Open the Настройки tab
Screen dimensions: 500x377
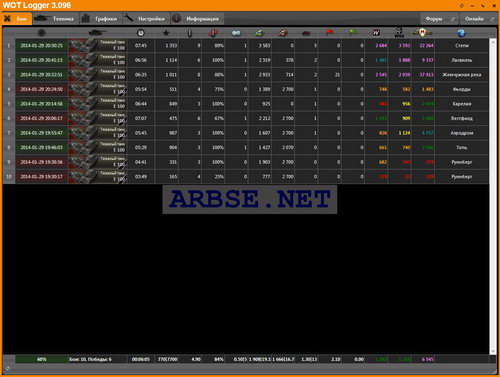147,19
